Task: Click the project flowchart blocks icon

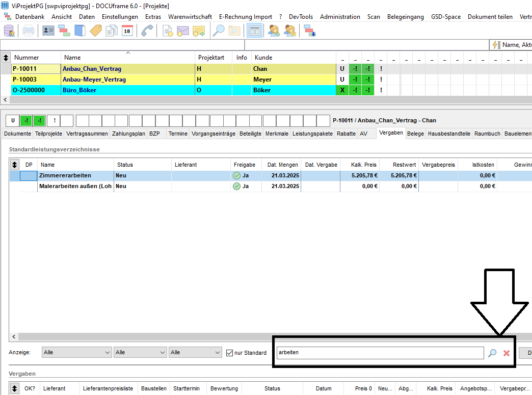Action: coord(64,31)
